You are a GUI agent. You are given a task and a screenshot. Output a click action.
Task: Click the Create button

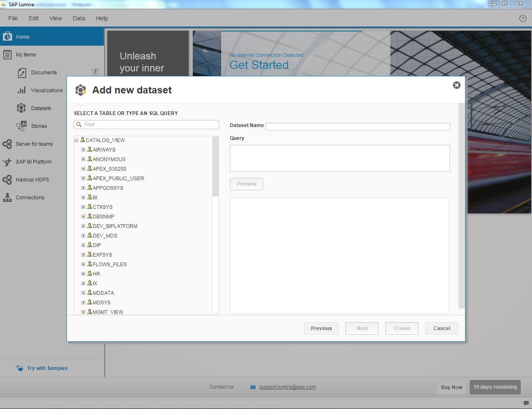tap(402, 328)
